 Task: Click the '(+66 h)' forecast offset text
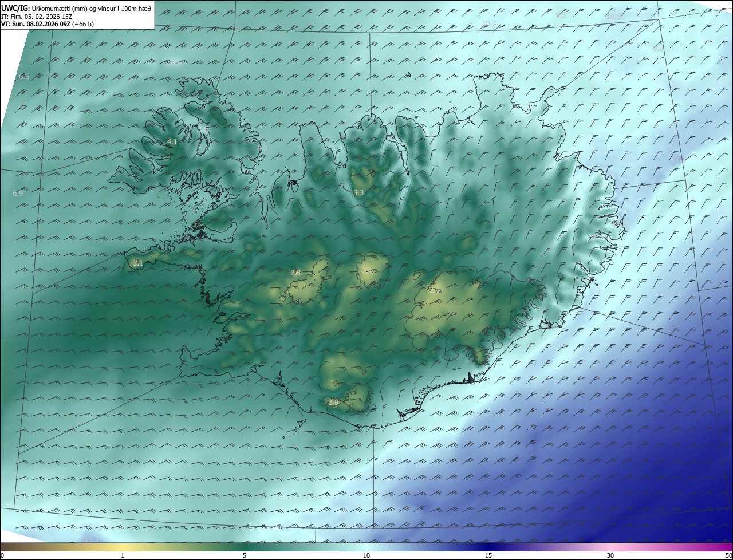(x=84, y=24)
